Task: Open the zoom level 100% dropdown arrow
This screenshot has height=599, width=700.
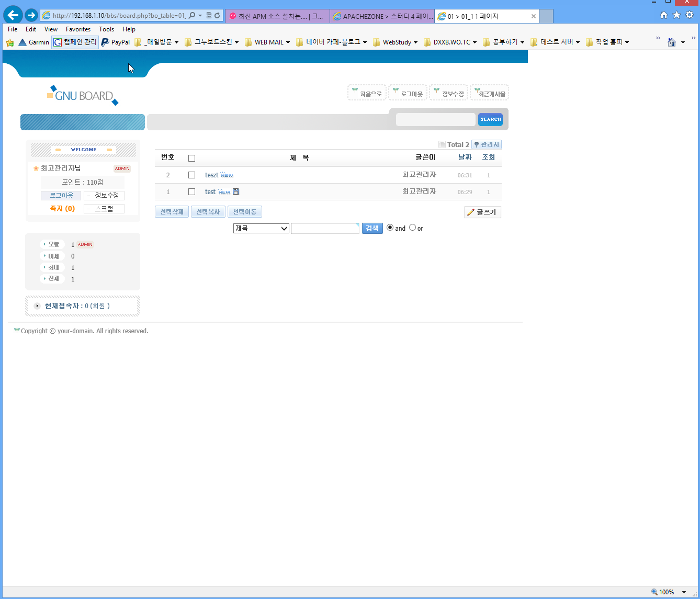Action: click(684, 592)
